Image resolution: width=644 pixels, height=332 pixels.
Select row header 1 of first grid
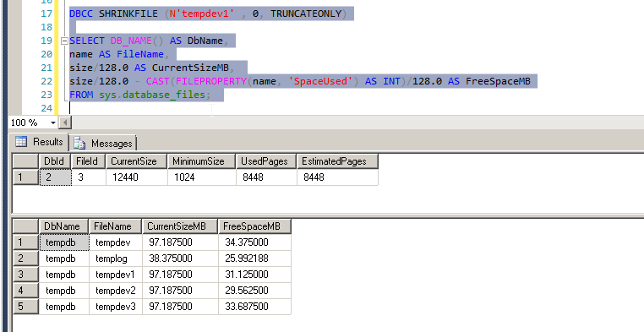click(x=25, y=177)
